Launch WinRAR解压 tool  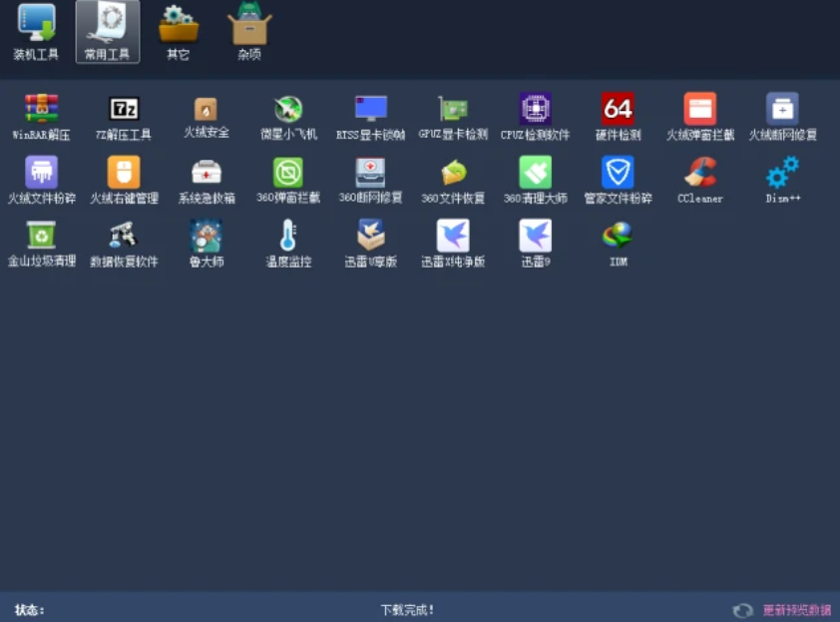tap(41, 117)
